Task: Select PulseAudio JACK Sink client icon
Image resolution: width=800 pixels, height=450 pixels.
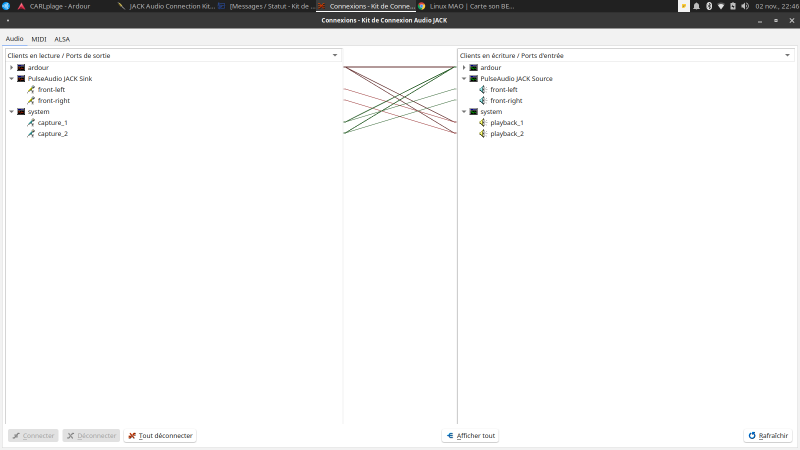Action: pyautogui.click(x=21, y=79)
